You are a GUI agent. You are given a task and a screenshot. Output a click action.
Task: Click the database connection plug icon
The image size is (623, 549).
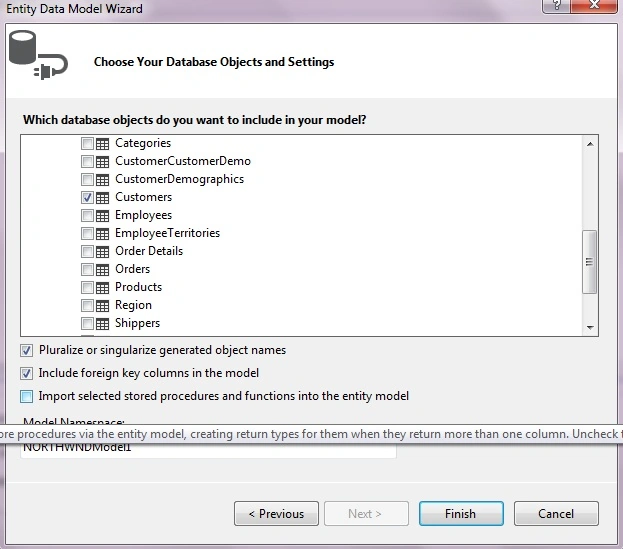point(38,55)
